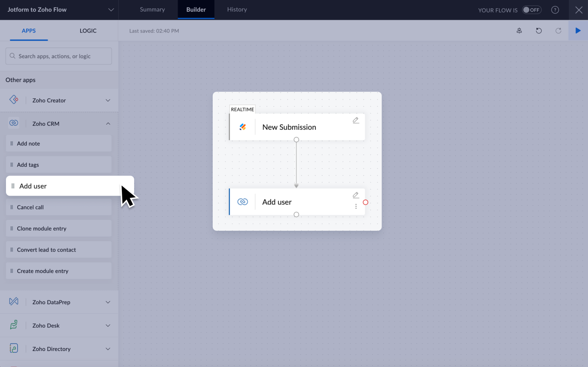Click the undo arrow icon
This screenshot has height=367, width=588.
pyautogui.click(x=539, y=31)
